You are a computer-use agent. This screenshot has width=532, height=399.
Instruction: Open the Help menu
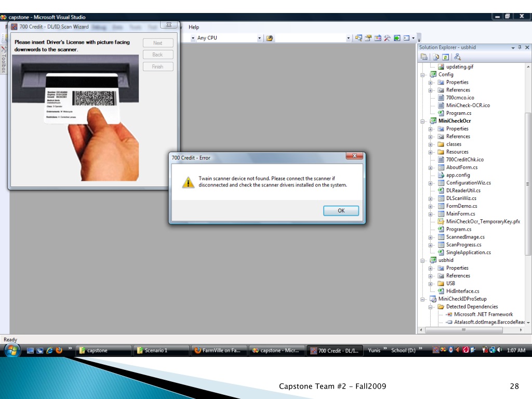pyautogui.click(x=194, y=27)
